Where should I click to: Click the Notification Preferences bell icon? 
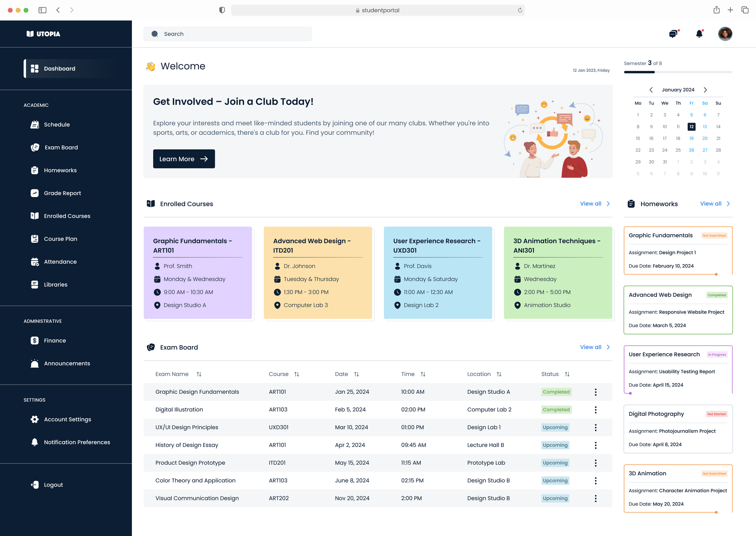pyautogui.click(x=35, y=442)
